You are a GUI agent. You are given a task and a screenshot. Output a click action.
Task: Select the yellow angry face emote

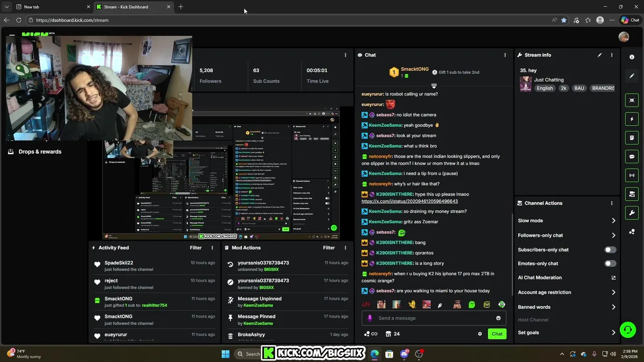tap(487, 305)
